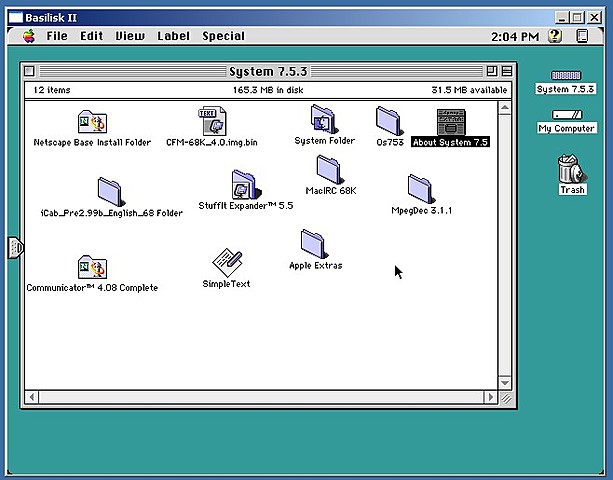Select the Netscape Base Install Folder icon
Image resolution: width=613 pixels, height=480 pixels.
click(x=92, y=122)
